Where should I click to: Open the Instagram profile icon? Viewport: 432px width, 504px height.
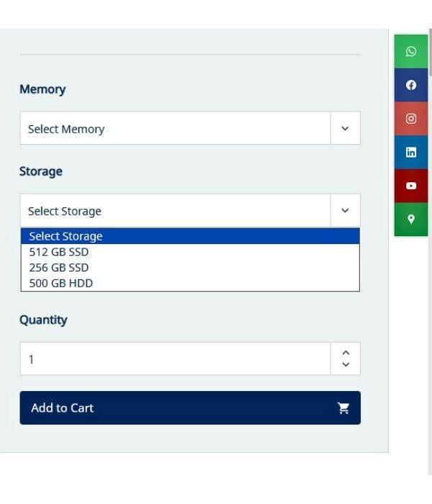click(x=411, y=119)
